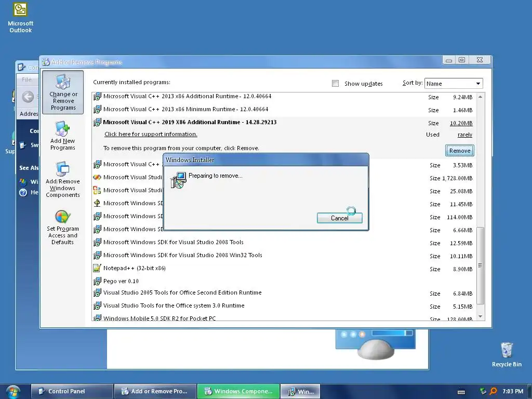This screenshot has height=399, width=532.
Task: Switch to Windows Compone... taskbar button
Action: (x=238, y=391)
